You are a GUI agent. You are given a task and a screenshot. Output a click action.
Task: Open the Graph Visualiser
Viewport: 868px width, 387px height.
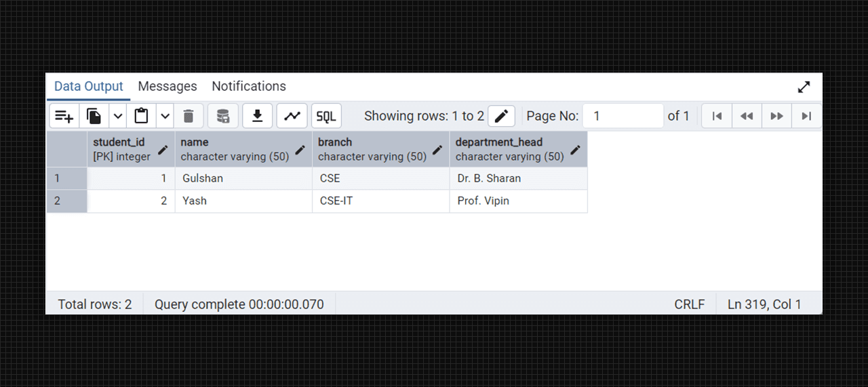[292, 116]
